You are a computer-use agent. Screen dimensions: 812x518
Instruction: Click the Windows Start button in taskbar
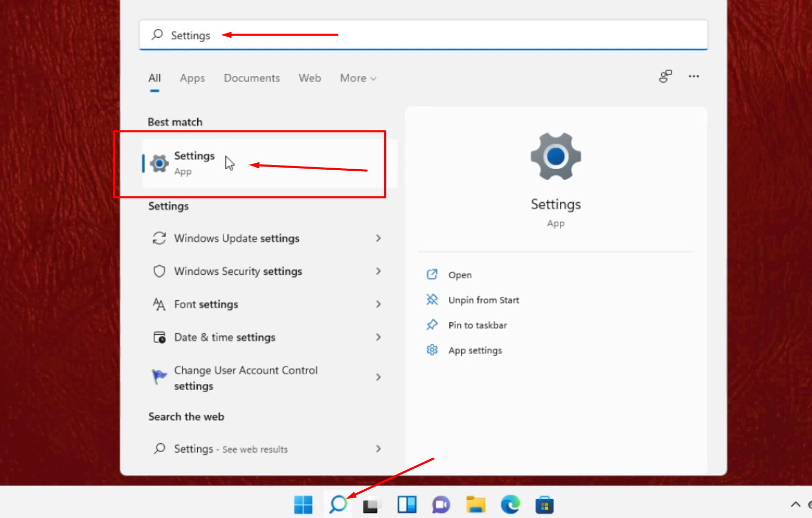[303, 505]
